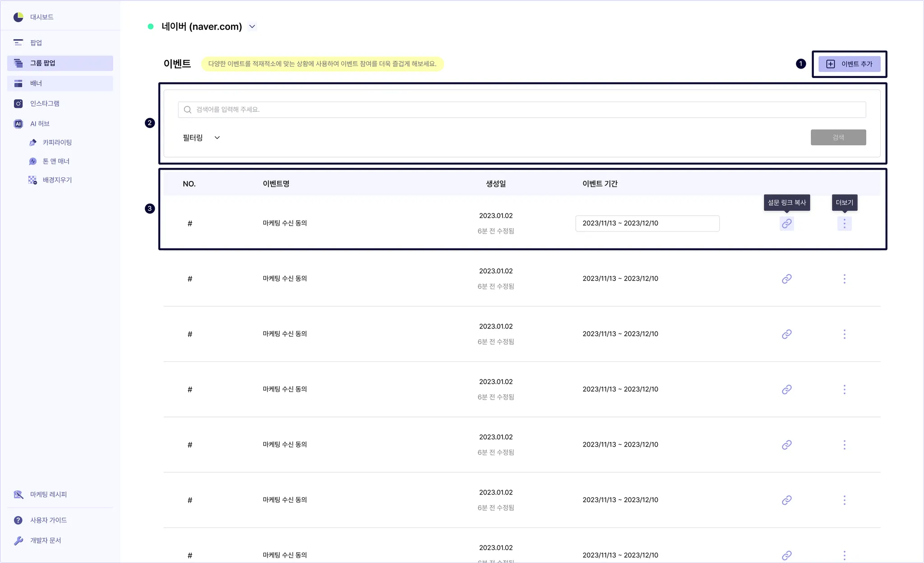Click the Instagram icon in sidebar
The image size is (924, 563).
click(18, 103)
